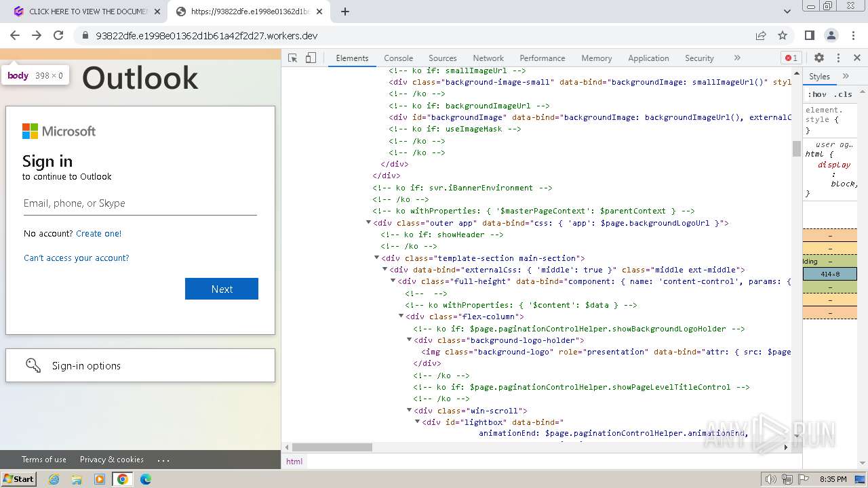Viewport: 868px width, 488px height.
Task: Click the vertical scrollbar in Elements panel
Action: (x=797, y=148)
